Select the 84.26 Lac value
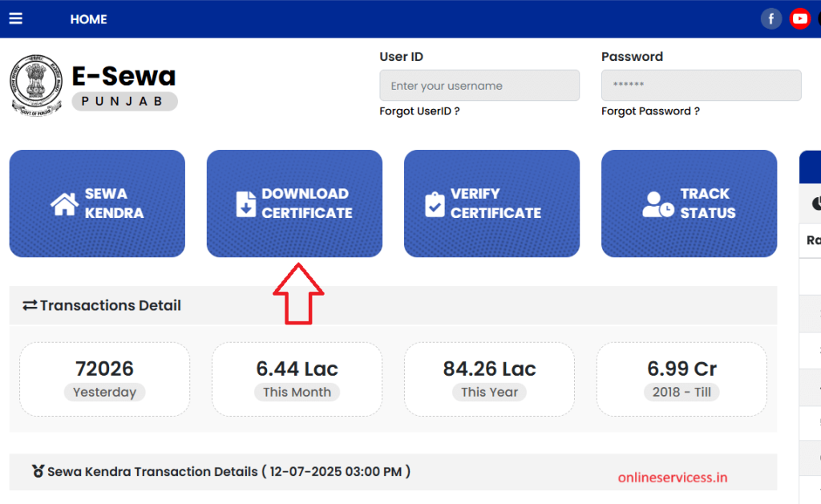This screenshot has height=504, width=821. pos(490,369)
